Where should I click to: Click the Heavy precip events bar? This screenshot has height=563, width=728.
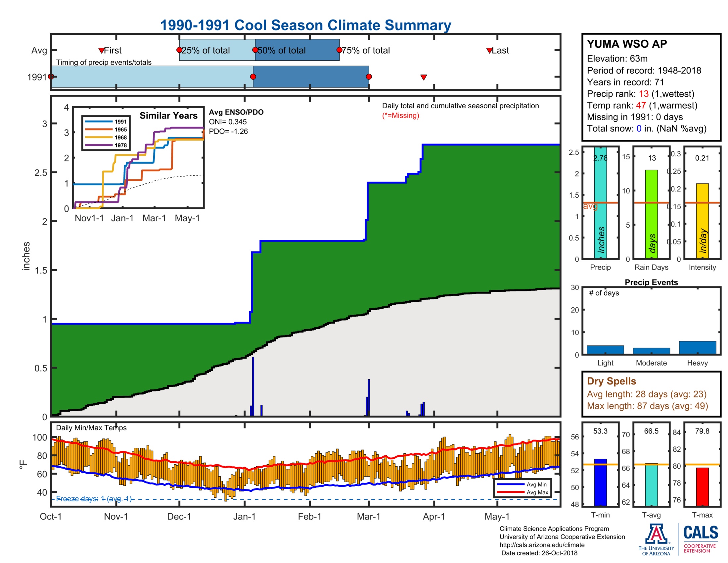[697, 347]
